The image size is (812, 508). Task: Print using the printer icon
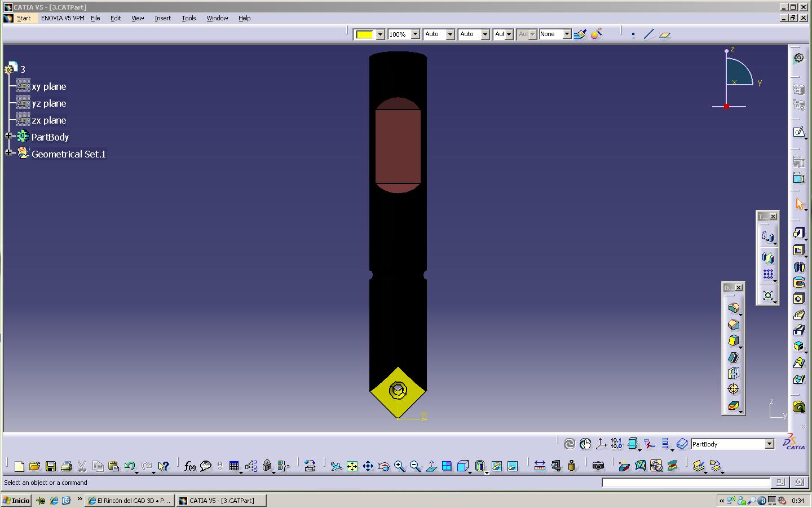(x=67, y=466)
